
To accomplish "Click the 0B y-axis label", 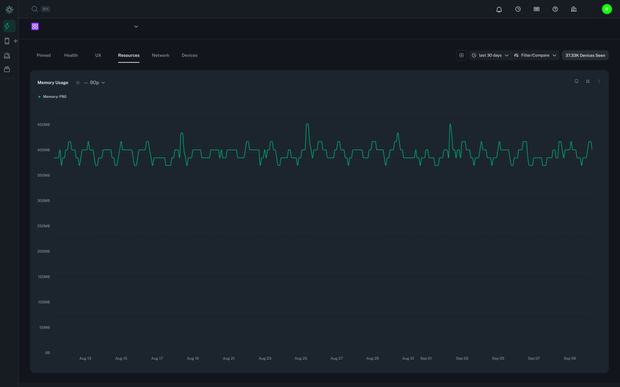I will click(x=47, y=353).
